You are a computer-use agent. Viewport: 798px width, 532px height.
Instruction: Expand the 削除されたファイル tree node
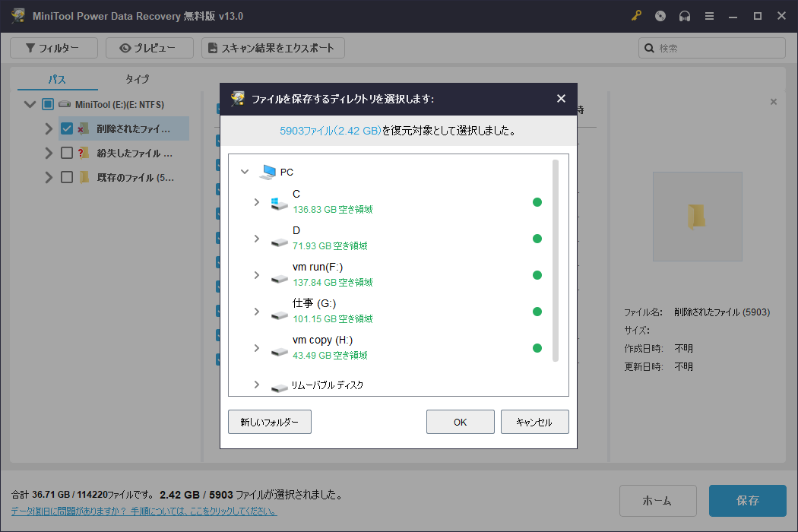[49, 128]
